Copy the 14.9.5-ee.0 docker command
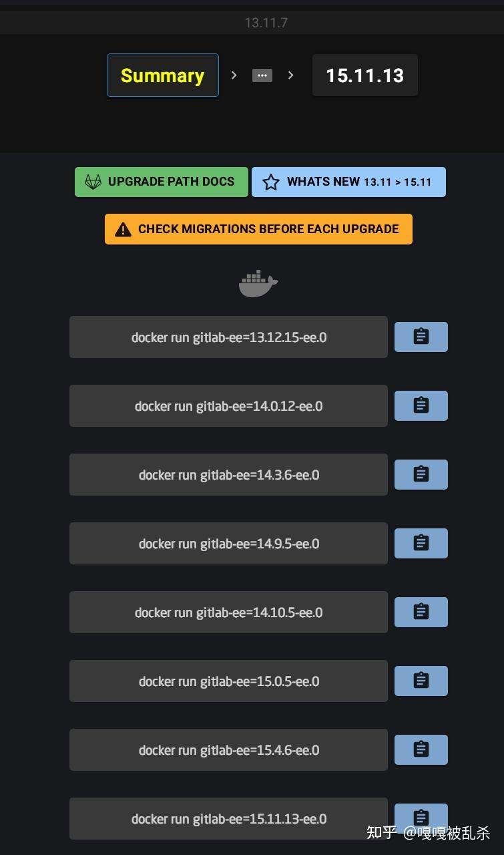 pos(421,543)
